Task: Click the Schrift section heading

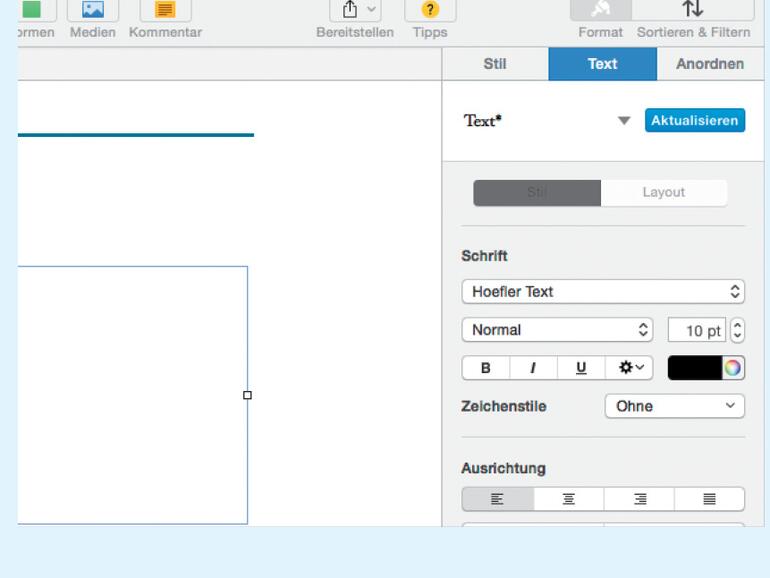Action: point(484,256)
